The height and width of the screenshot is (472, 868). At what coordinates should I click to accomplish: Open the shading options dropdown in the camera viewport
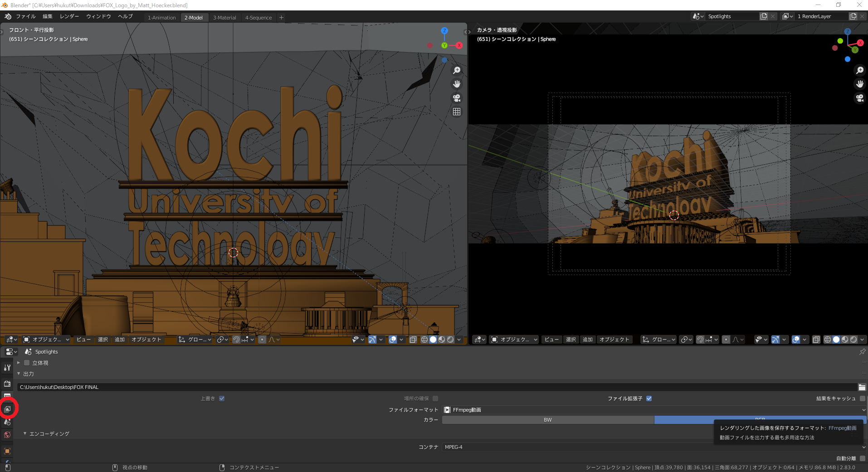(x=862, y=339)
